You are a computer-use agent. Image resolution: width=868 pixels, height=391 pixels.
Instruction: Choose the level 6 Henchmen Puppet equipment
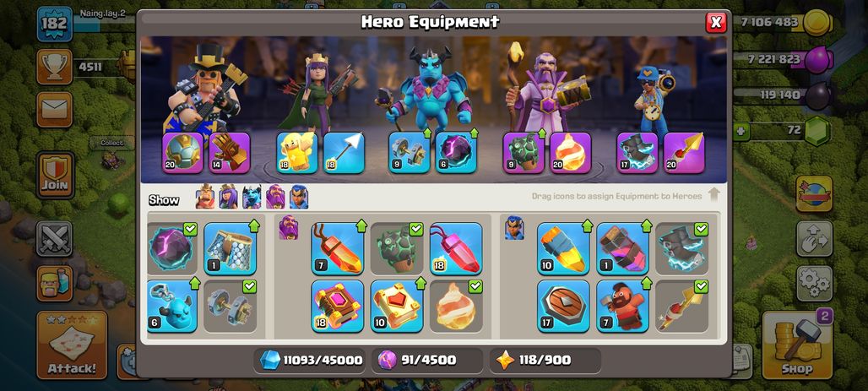[172, 306]
